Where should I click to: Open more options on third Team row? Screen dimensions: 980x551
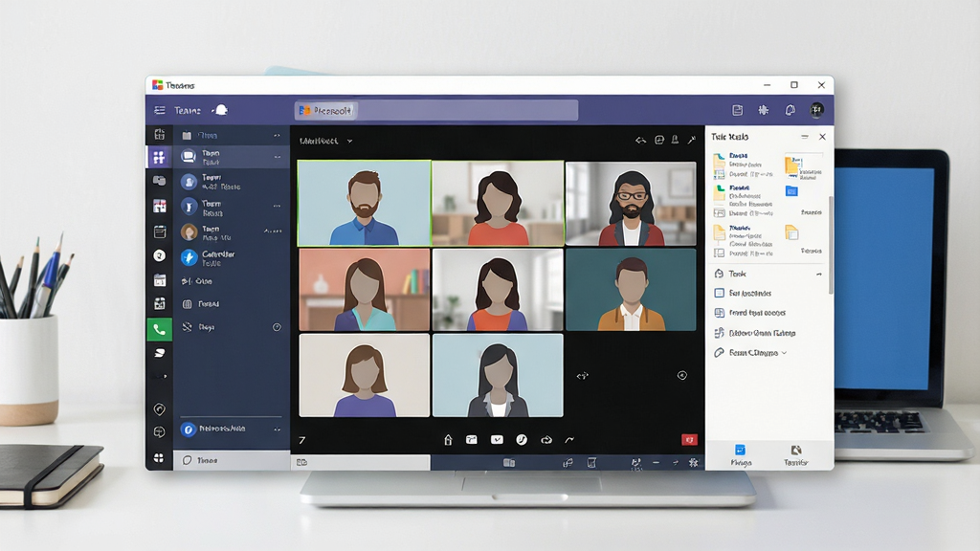(x=277, y=206)
